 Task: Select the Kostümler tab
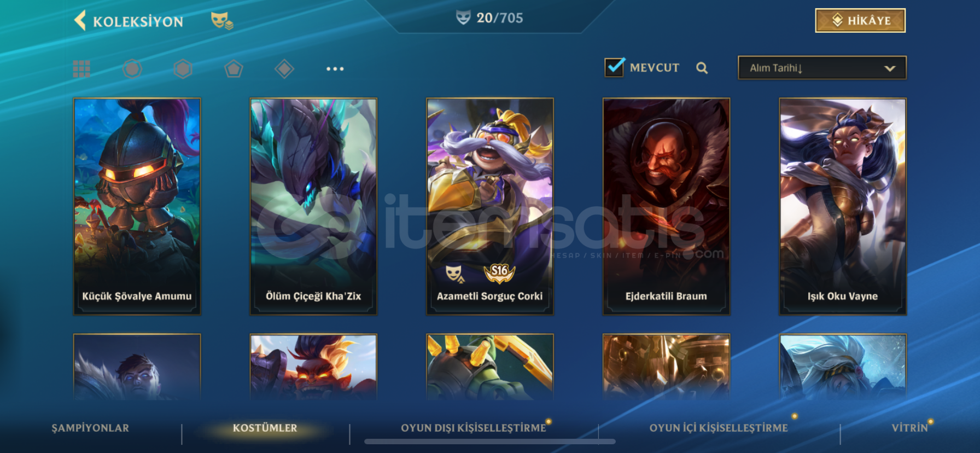point(265,428)
